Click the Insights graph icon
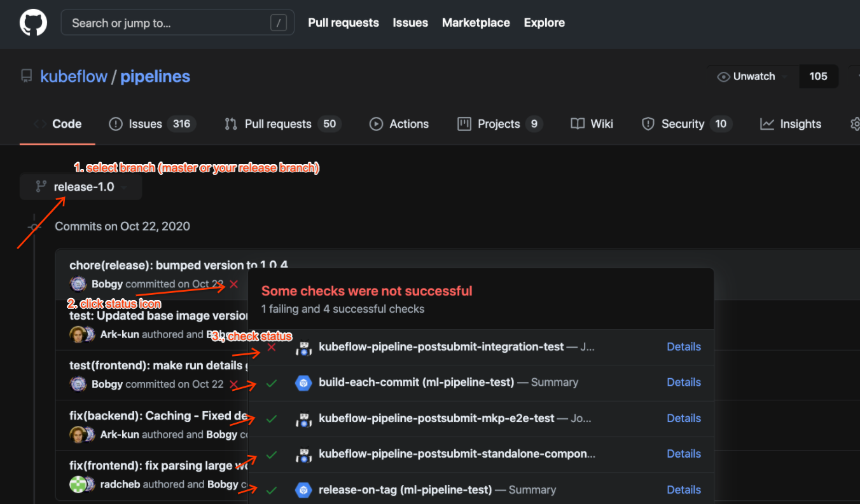860x504 pixels. pos(767,124)
